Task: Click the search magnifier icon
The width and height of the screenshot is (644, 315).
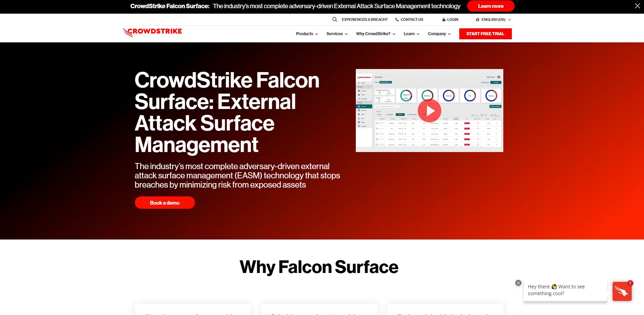Action: 335,19
